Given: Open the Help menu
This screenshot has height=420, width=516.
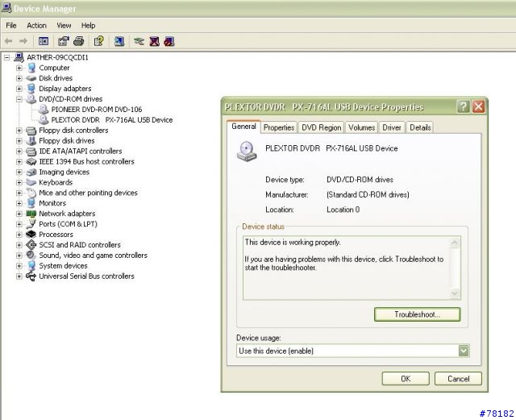Looking at the screenshot, I should point(88,25).
